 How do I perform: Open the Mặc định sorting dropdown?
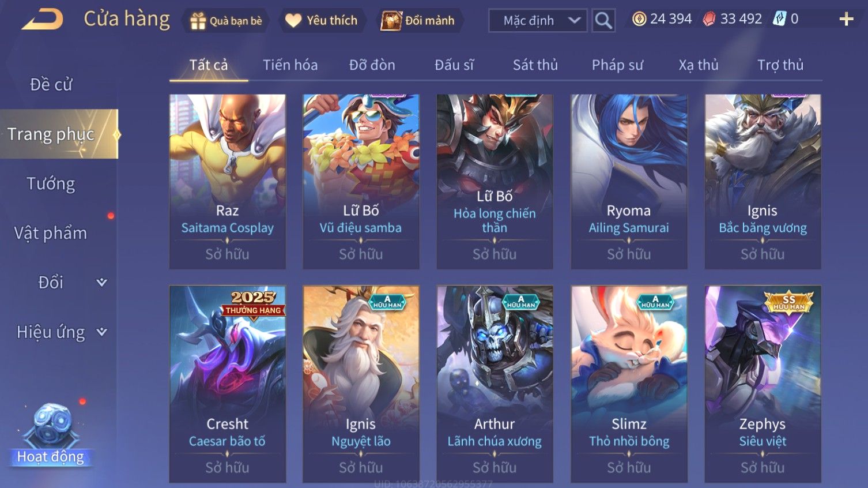(x=538, y=21)
